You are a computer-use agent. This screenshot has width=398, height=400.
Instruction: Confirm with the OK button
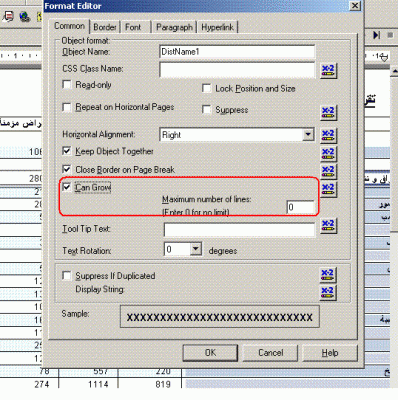point(210,353)
